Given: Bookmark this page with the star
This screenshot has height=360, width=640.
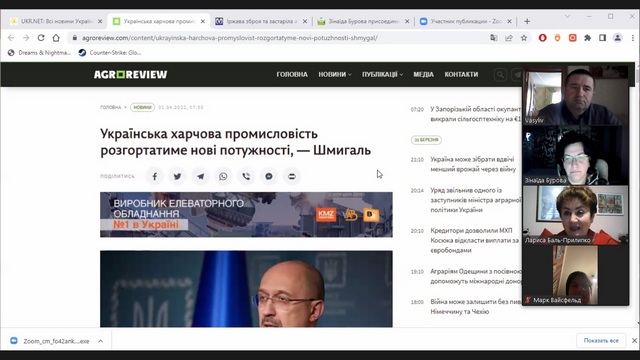Looking at the screenshot, I should 524,38.
